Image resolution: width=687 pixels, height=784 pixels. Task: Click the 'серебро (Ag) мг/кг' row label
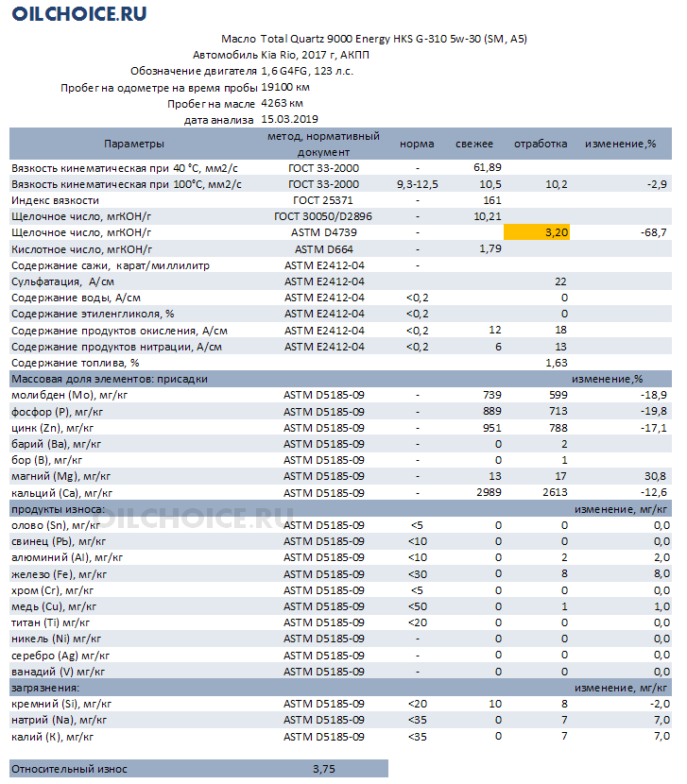[60, 656]
